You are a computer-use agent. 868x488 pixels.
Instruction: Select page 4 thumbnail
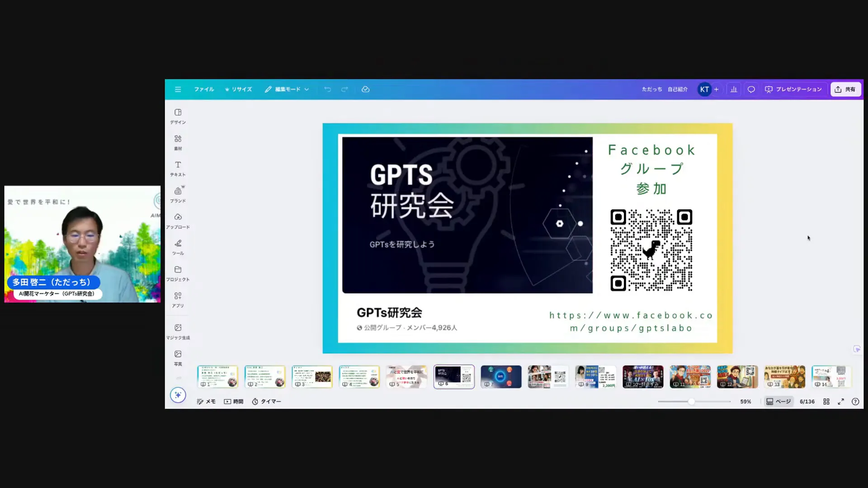tap(359, 377)
